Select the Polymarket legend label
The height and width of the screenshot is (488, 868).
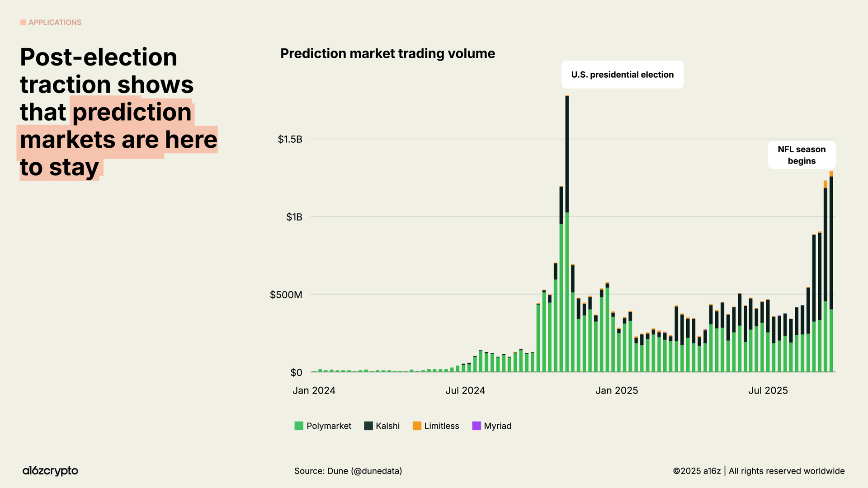point(329,426)
